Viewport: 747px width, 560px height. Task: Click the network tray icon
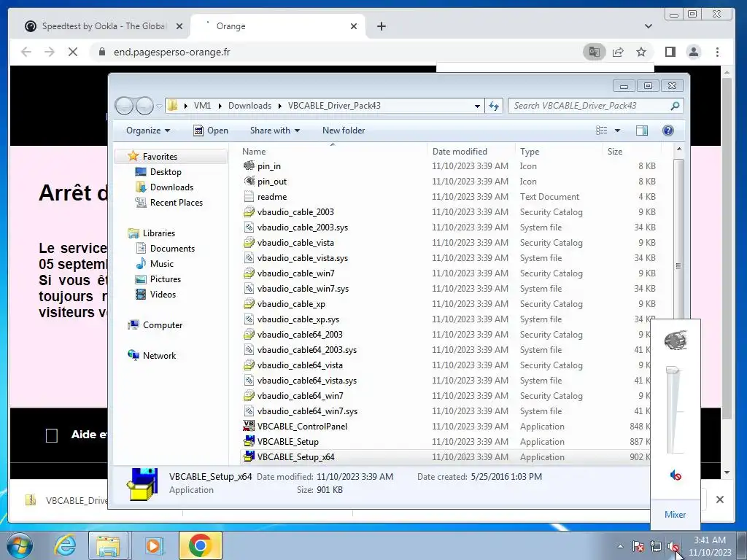click(656, 547)
